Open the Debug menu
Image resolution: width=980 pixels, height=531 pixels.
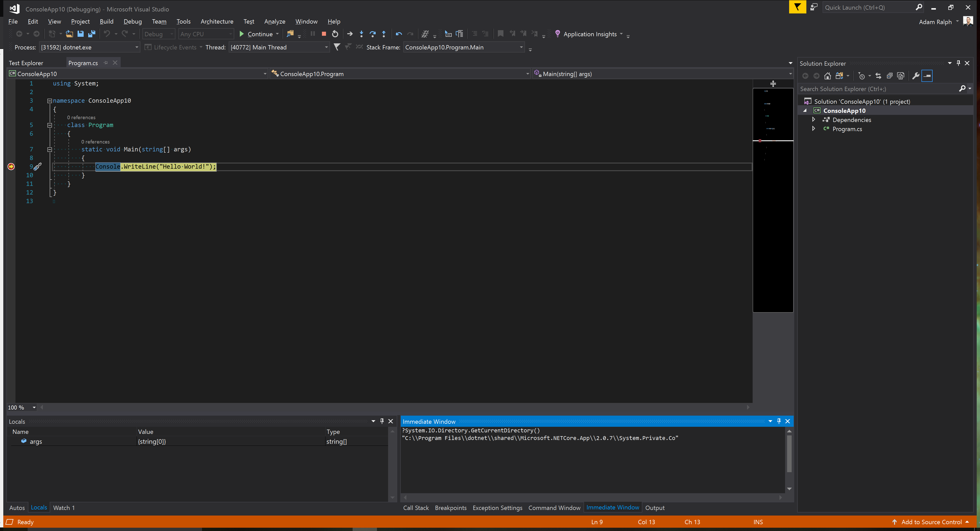pos(132,21)
